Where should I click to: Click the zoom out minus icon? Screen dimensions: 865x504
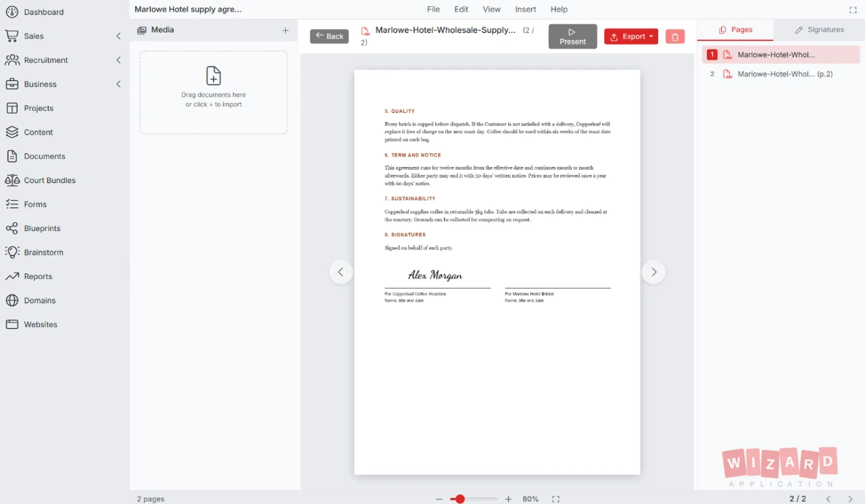point(439,499)
